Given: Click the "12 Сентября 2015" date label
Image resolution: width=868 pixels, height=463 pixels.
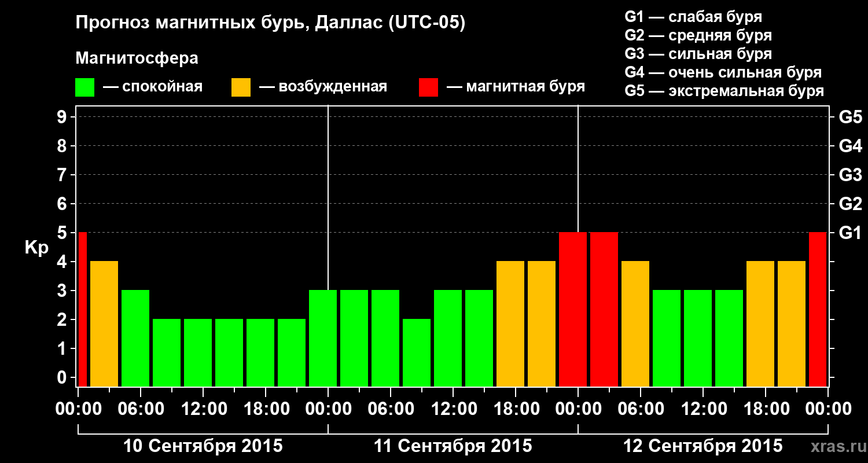Looking at the screenshot, I should coord(703,446).
